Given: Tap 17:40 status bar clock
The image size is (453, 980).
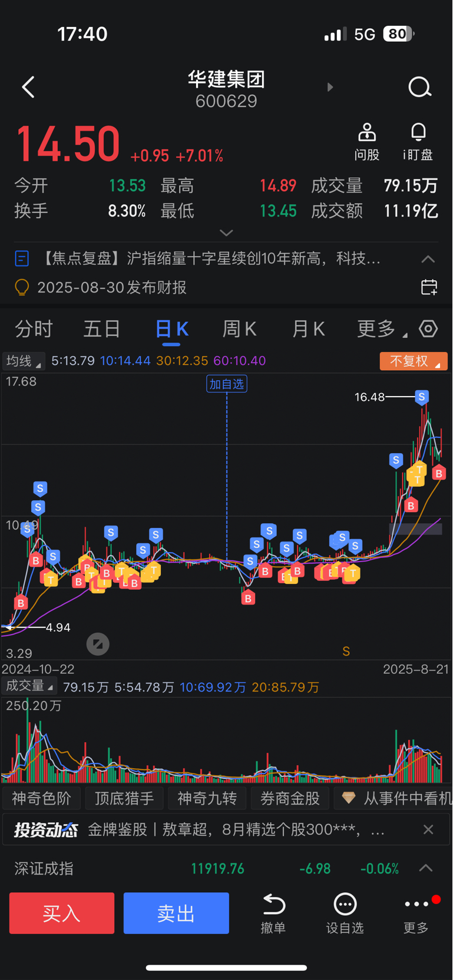Looking at the screenshot, I should coord(82,34).
